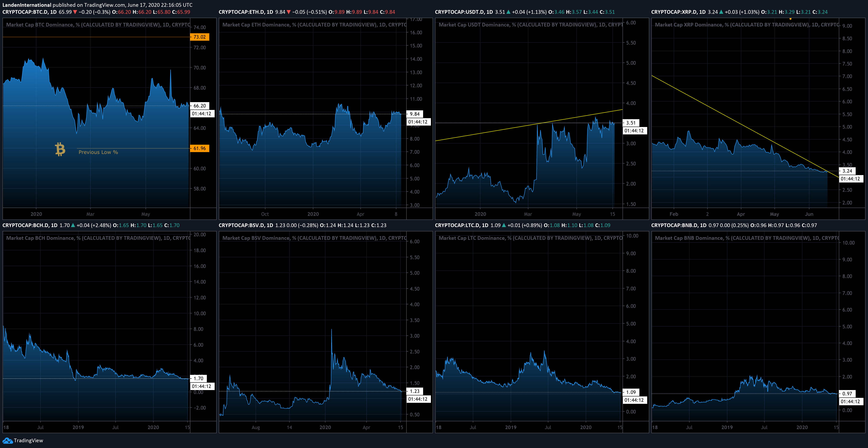This screenshot has height=448, width=868.
Task: Click the 'Market Cap BNB Dominance' chart title
Action: pos(747,238)
